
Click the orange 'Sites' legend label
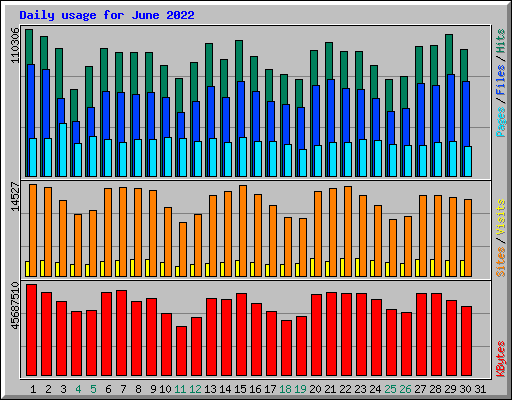click(501, 262)
